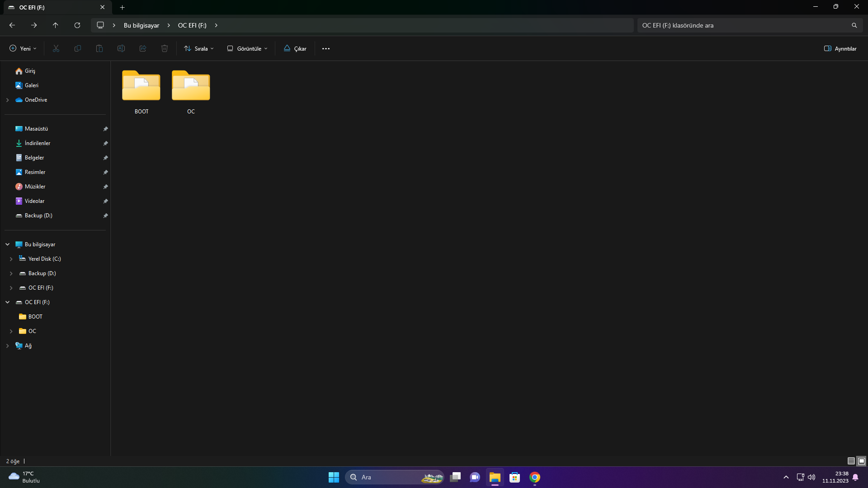868x488 pixels.
Task: Open the Sırala sort dropdown
Action: (199, 48)
